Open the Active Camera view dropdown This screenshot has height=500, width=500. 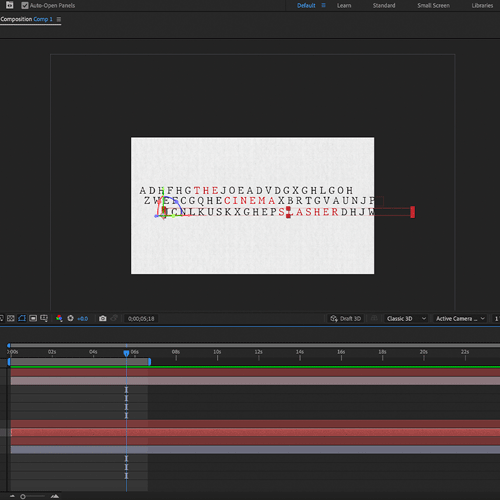(460, 319)
